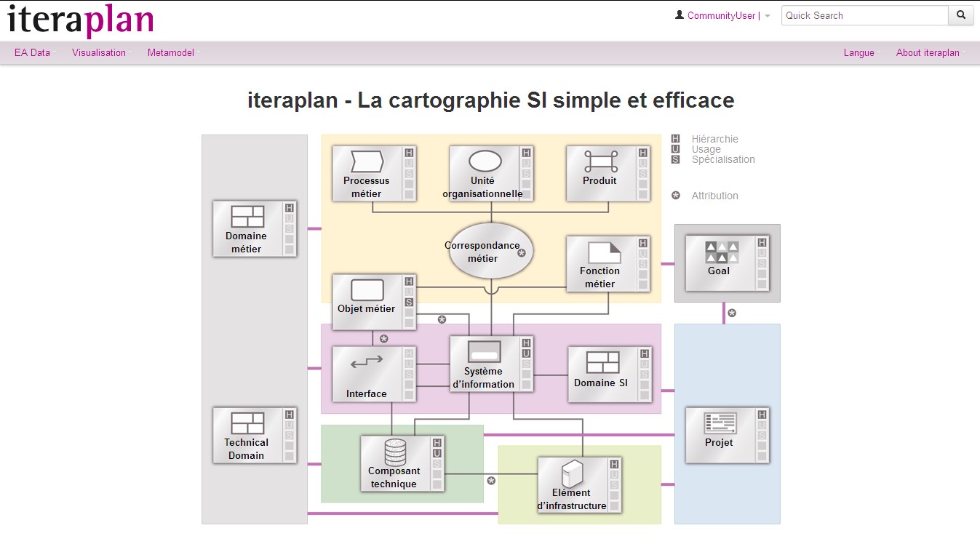Click the Attribution legend text
The height and width of the screenshot is (536, 980).
pyautogui.click(x=714, y=196)
